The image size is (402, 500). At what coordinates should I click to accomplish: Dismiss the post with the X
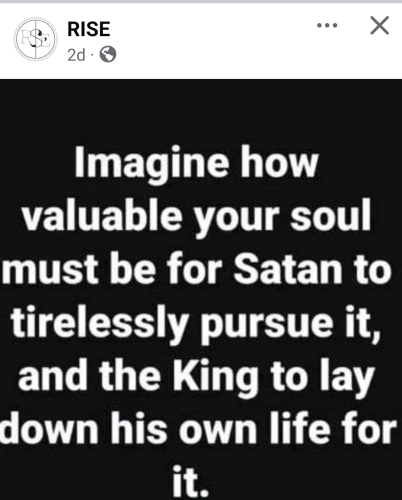[380, 25]
